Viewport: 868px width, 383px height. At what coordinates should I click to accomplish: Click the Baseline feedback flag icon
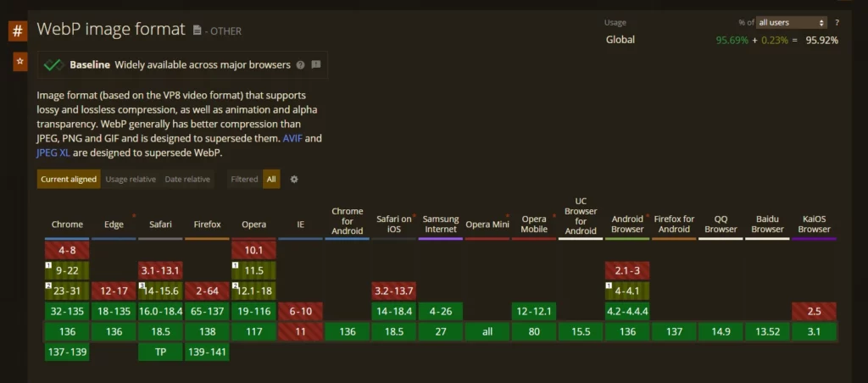point(316,64)
